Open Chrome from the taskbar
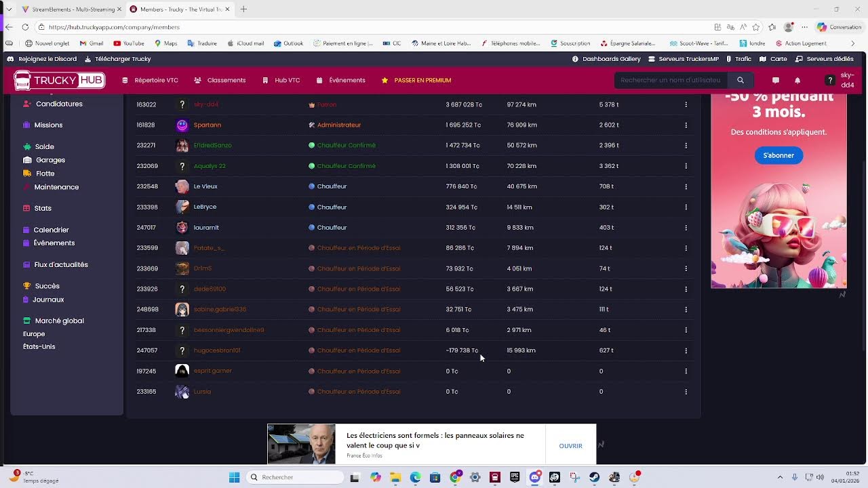This screenshot has width=868, height=488. 455,477
